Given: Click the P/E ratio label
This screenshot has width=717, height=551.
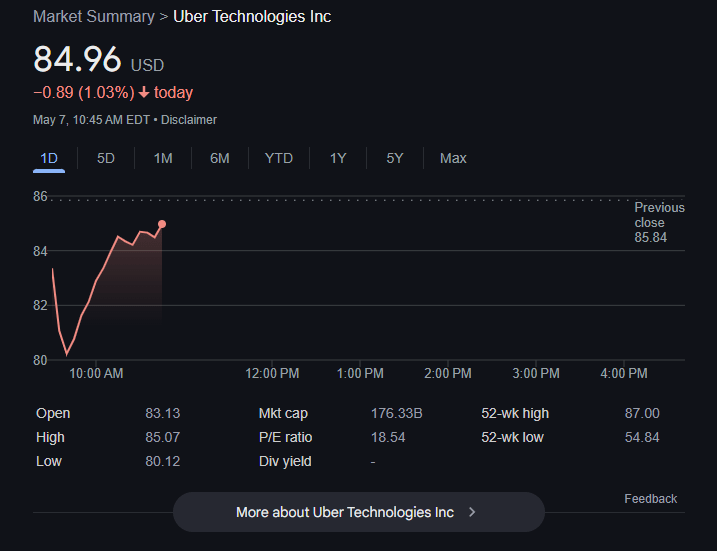Looking at the screenshot, I should pos(285,438).
